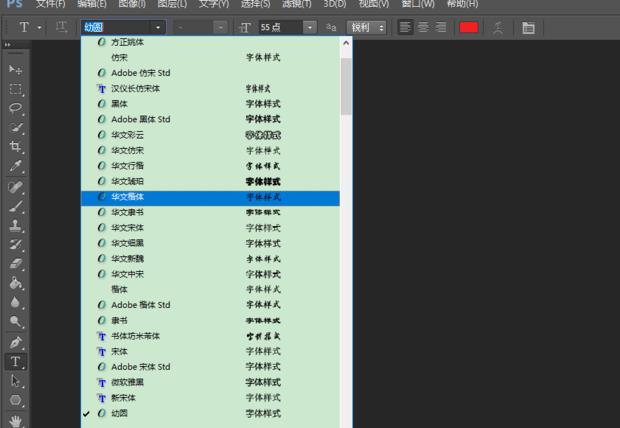This screenshot has width=620, height=428.
Task: Toggle text orientation button
Action: (61, 27)
